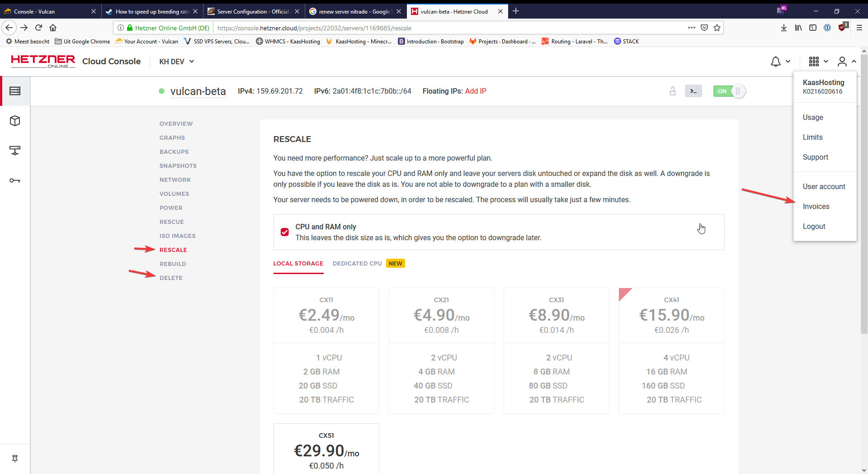Image resolution: width=868 pixels, height=474 pixels.
Task: Open the apps grid dropdown menu
Action: click(818, 62)
